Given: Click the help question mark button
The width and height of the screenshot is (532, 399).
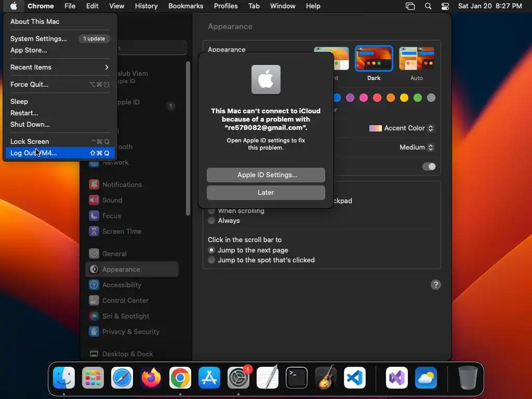Looking at the screenshot, I should (x=436, y=285).
